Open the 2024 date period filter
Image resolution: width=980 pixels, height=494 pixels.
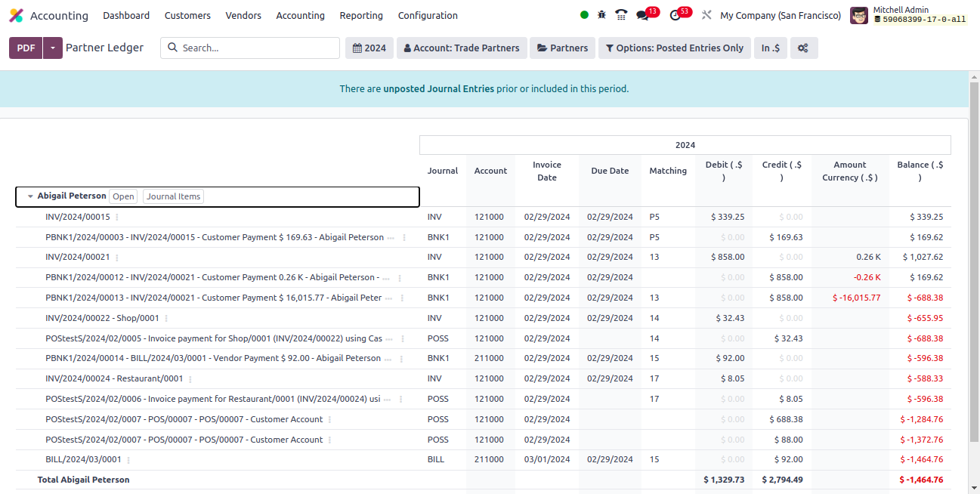tap(369, 48)
